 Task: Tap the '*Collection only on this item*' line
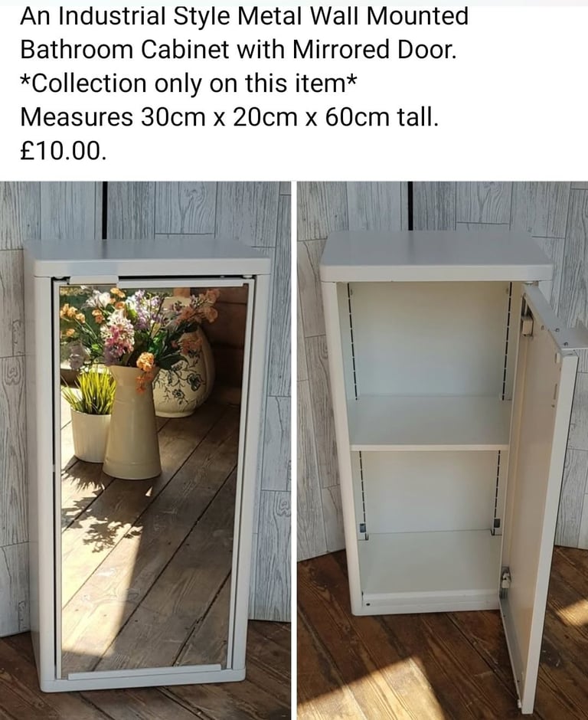(x=188, y=83)
